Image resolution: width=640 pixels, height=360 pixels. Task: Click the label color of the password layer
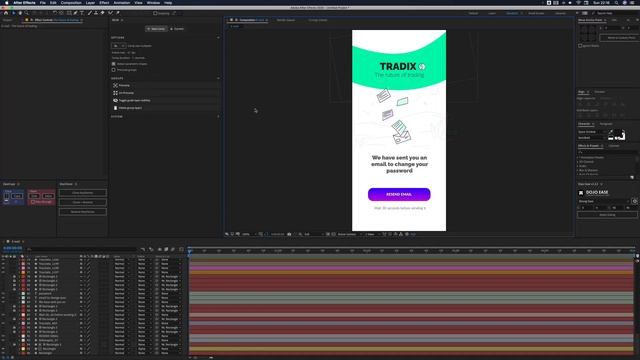23,293
